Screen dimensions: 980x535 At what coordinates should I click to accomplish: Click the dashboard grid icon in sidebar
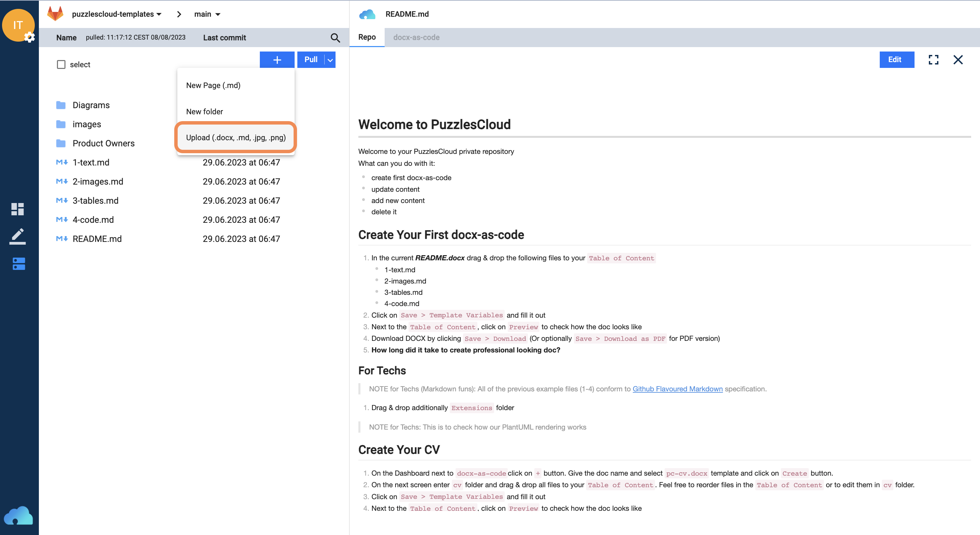point(18,209)
